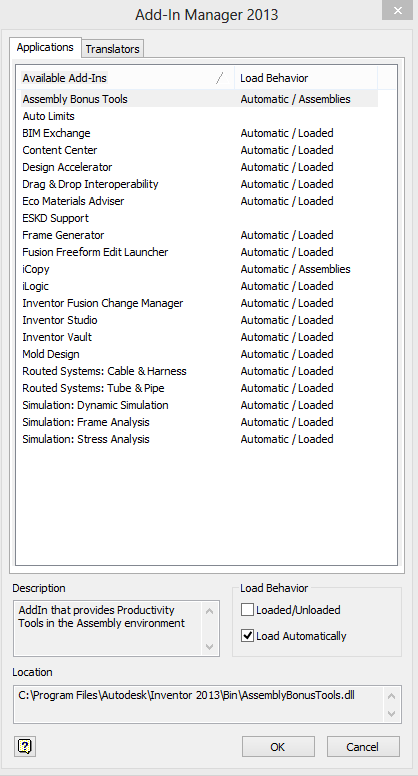
Task: Select Routed Systems: Tube & Pipe
Action: point(198,388)
